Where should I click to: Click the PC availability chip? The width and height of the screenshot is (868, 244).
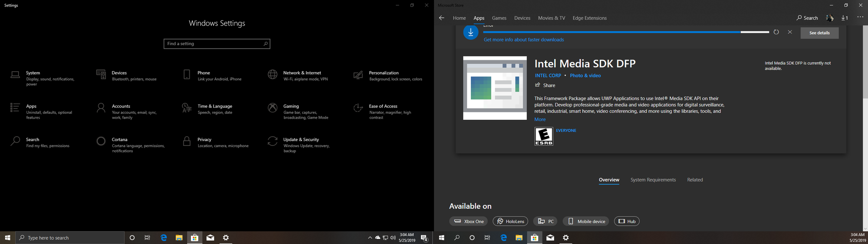point(546,221)
